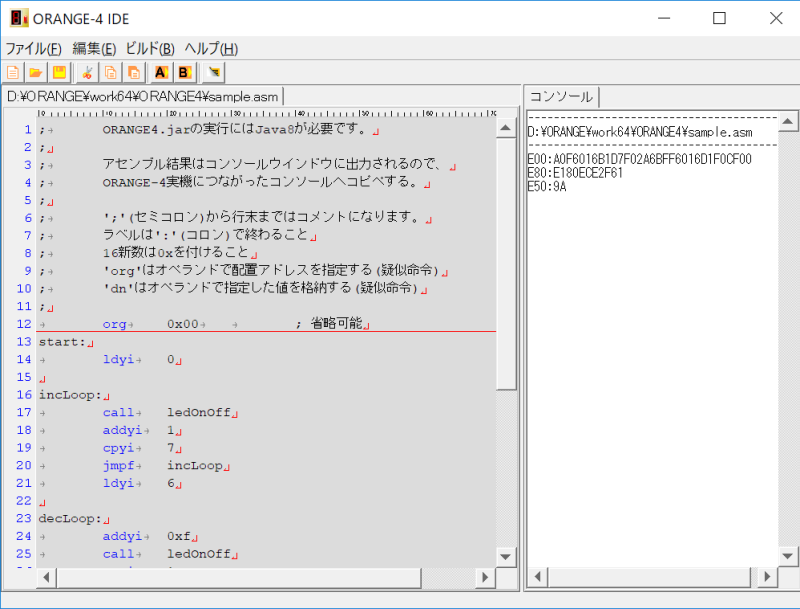Click 'jmpf' on line 20

(x=118, y=466)
